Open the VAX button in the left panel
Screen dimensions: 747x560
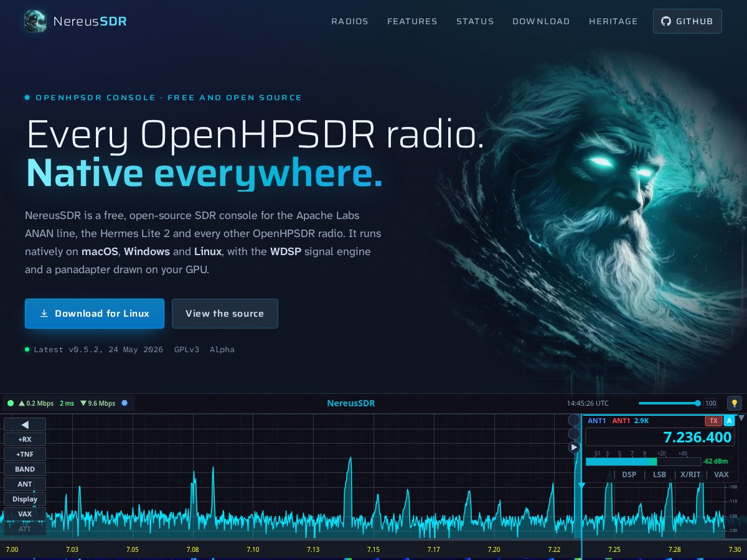click(x=25, y=514)
